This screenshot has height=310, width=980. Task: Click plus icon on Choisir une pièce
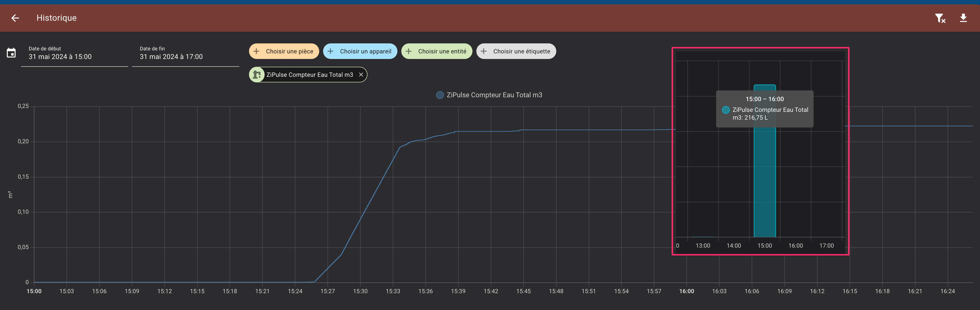coord(256,51)
